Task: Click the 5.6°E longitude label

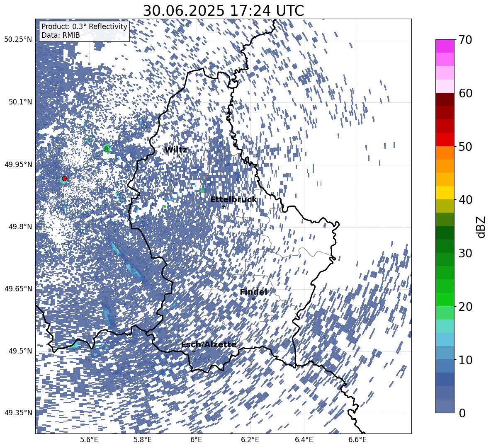Action: click(x=89, y=440)
